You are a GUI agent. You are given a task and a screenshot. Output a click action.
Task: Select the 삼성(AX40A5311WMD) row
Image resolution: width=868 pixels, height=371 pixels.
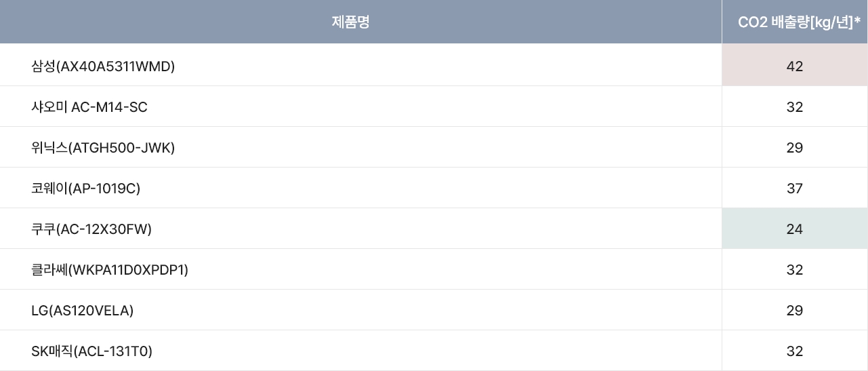pyautogui.click(x=434, y=66)
